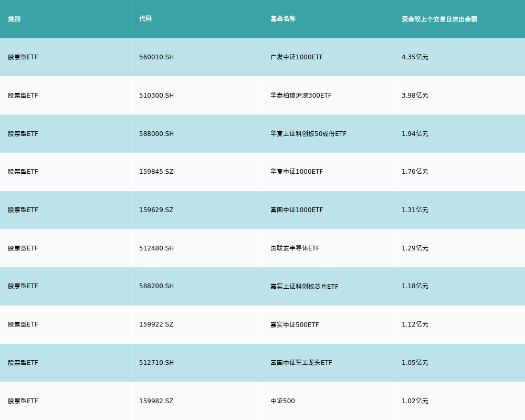Click fund name 嘉实上证科创板芯片ETF
Viewport: 525px width, 420px height.
[x=304, y=286]
